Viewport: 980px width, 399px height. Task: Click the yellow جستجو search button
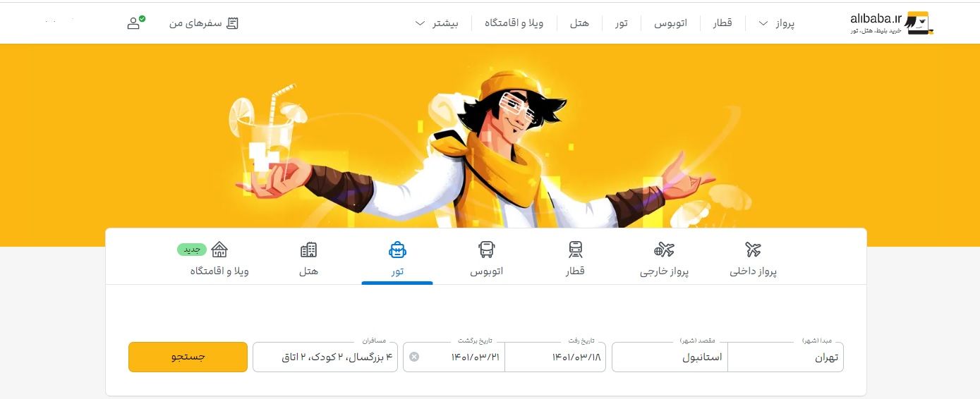pos(188,357)
